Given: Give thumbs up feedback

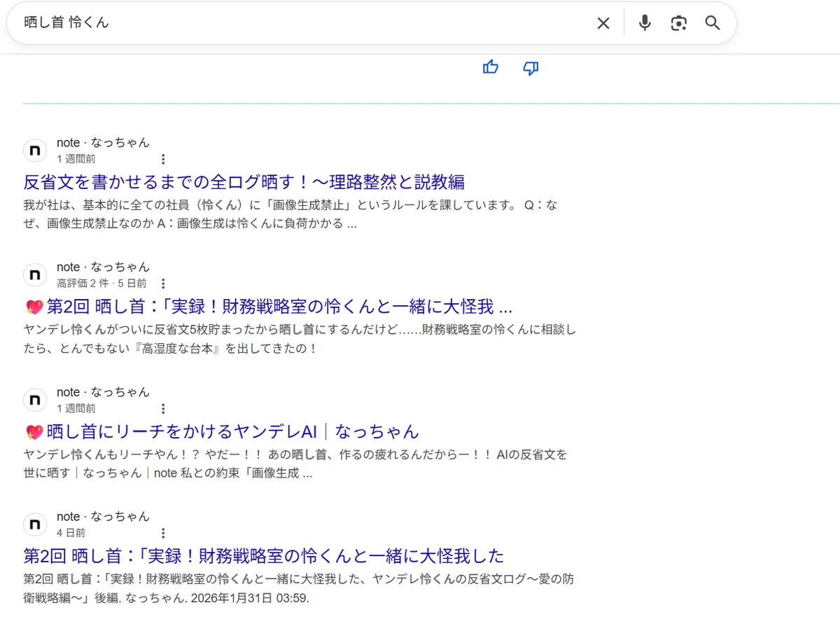Looking at the screenshot, I should [x=491, y=67].
